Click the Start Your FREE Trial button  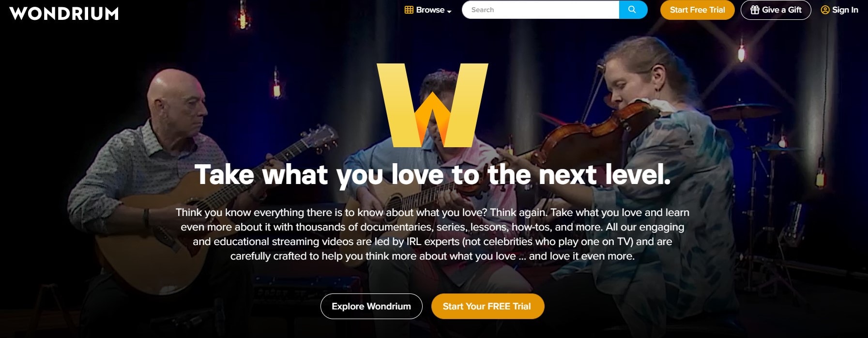point(487,306)
